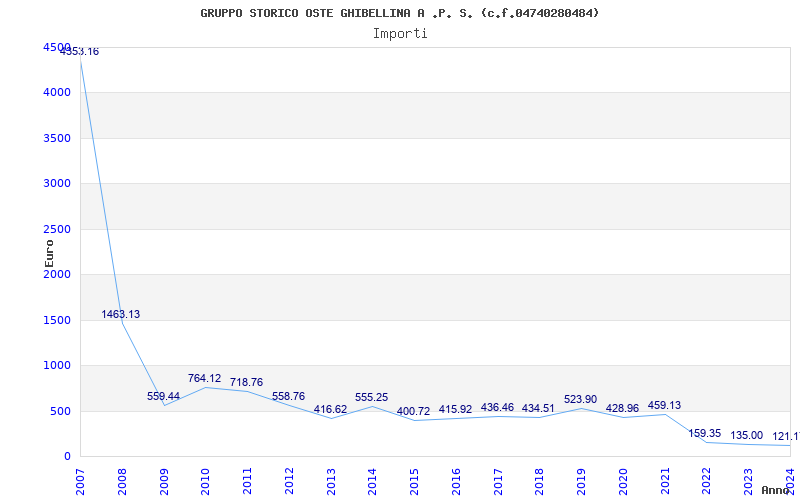The image size is (800, 500).
Task: Click the Euro y-axis title
Action: pyautogui.click(x=49, y=253)
